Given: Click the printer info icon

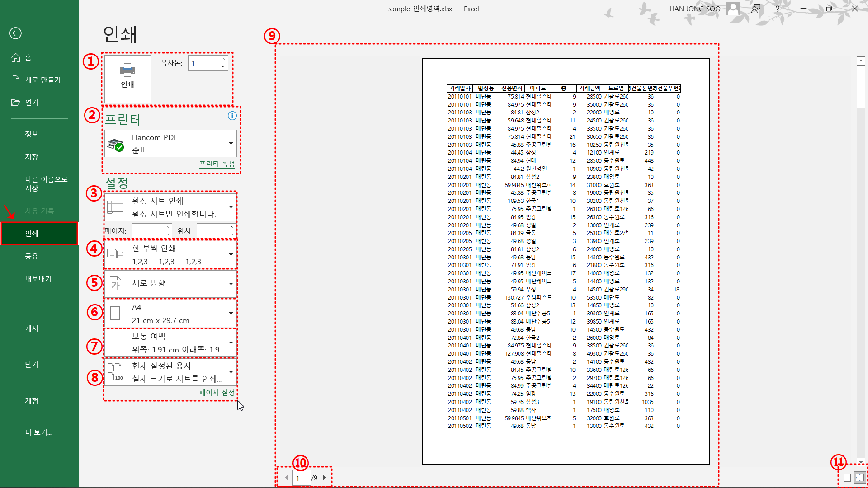Looking at the screenshot, I should pyautogui.click(x=232, y=116).
